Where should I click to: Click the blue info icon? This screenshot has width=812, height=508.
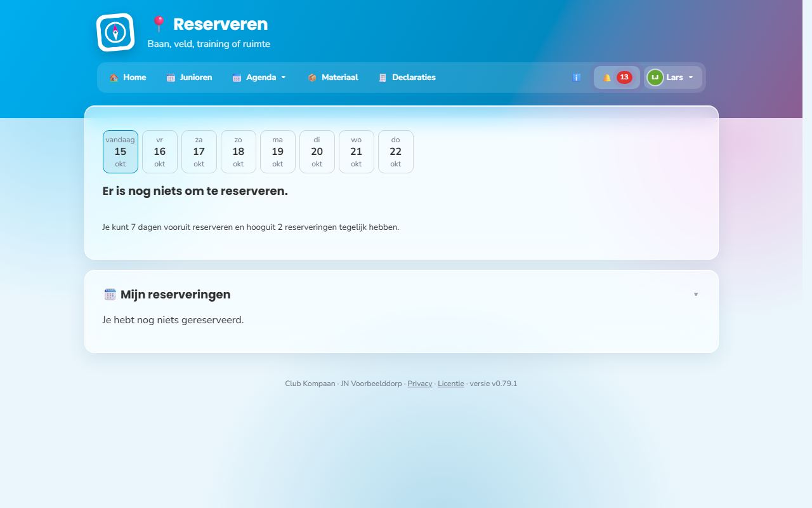coord(577,77)
